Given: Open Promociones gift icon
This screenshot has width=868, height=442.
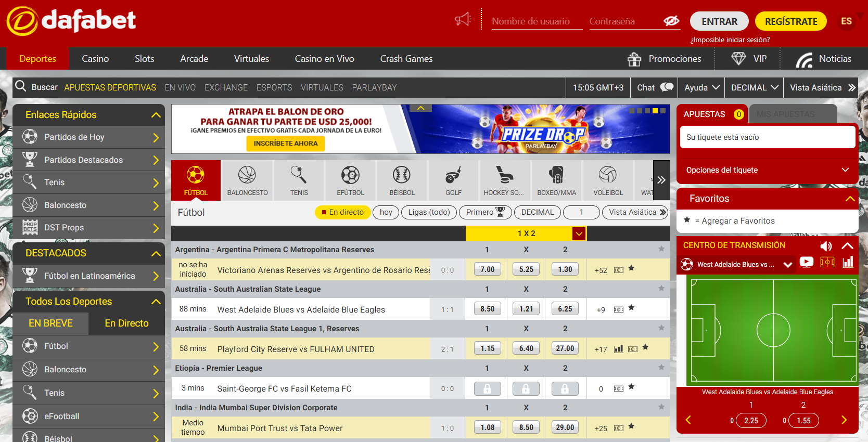Looking at the screenshot, I should 634,59.
